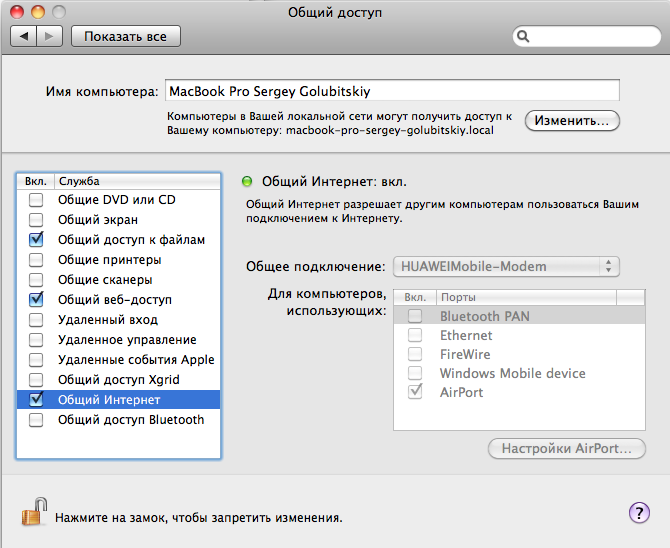Click the Изменить… button
Screen dimensions: 670x548
571,120
